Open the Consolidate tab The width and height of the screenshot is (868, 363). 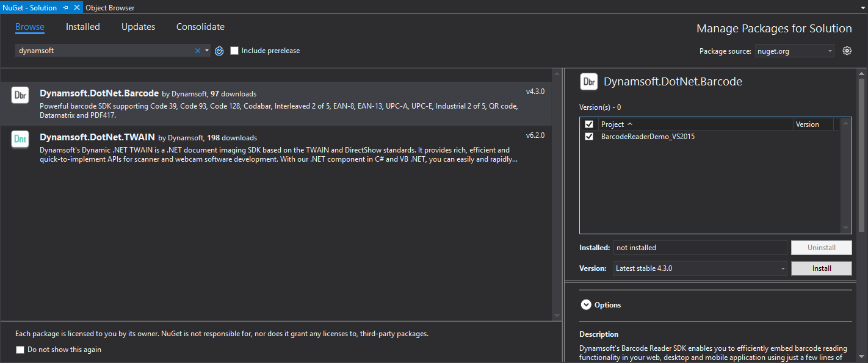(200, 27)
